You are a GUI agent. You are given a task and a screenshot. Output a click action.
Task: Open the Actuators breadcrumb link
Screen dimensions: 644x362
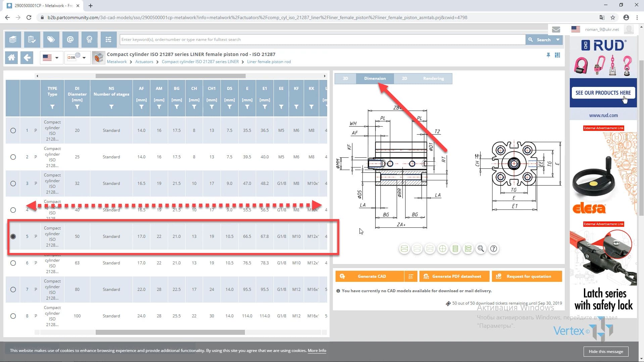[144, 62]
